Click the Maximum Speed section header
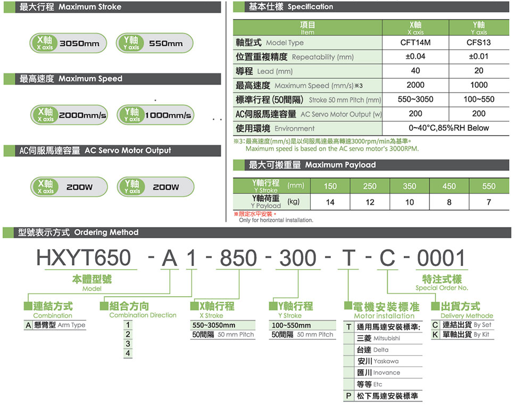The image size is (532, 408). point(112,79)
